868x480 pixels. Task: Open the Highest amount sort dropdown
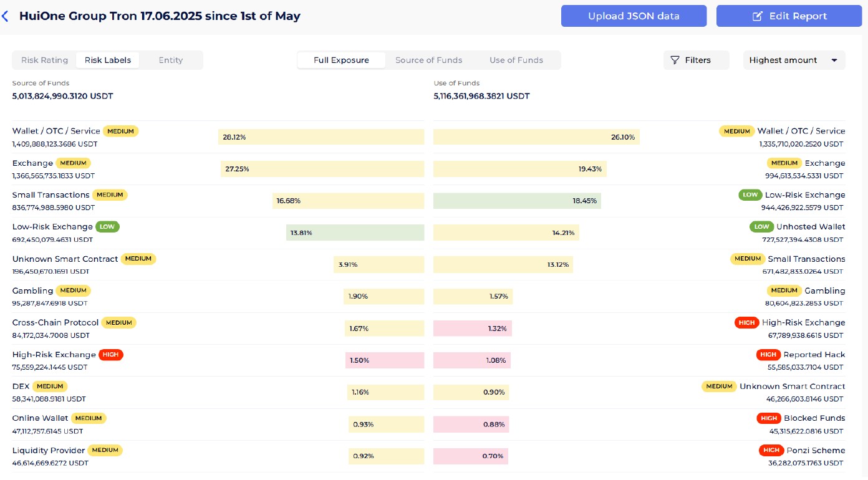[793, 60]
